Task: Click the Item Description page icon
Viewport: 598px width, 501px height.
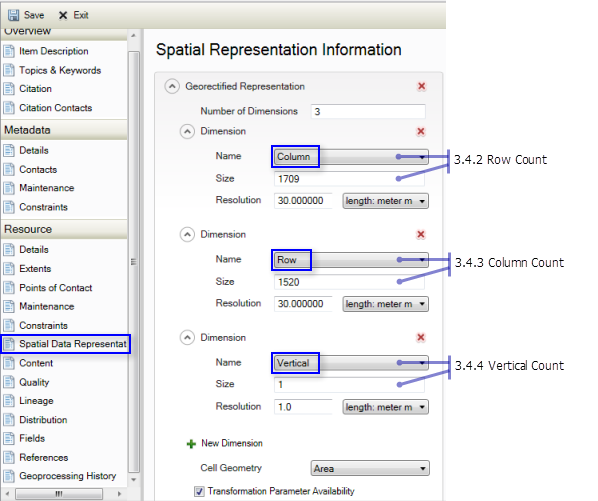Action: point(9,51)
